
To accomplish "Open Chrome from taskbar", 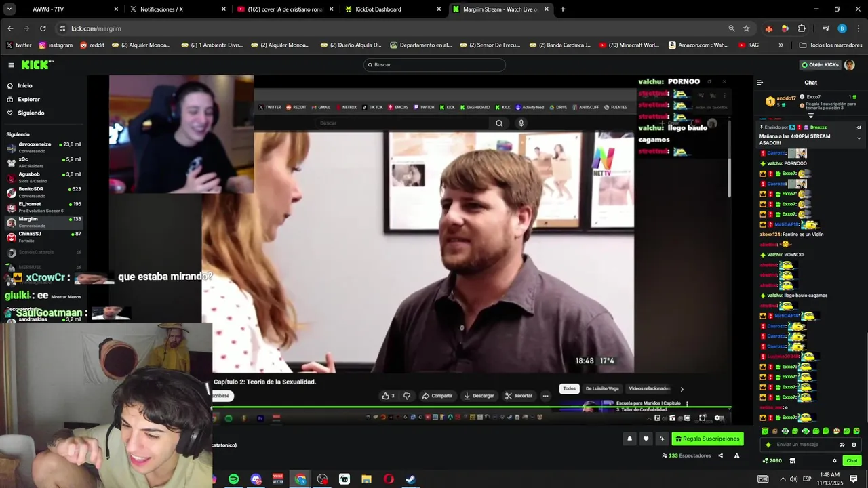I will (x=300, y=479).
